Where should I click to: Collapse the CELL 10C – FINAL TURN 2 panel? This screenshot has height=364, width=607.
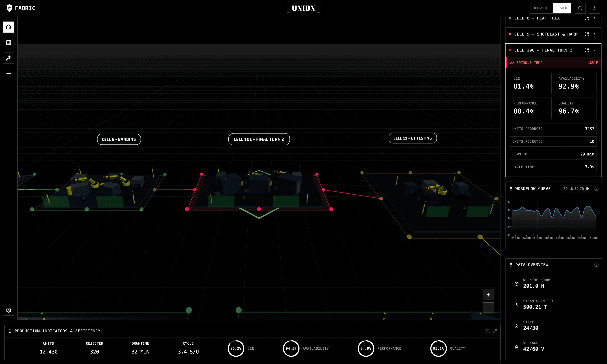pos(595,50)
